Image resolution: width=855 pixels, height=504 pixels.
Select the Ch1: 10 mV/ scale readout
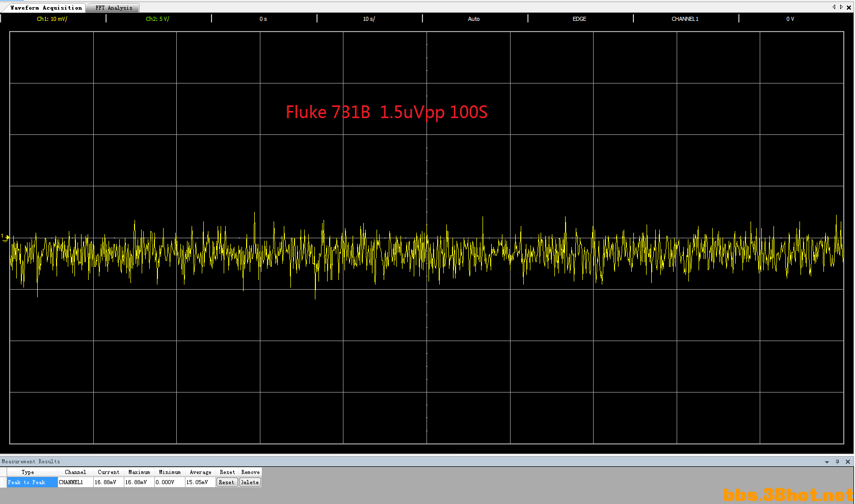point(52,19)
